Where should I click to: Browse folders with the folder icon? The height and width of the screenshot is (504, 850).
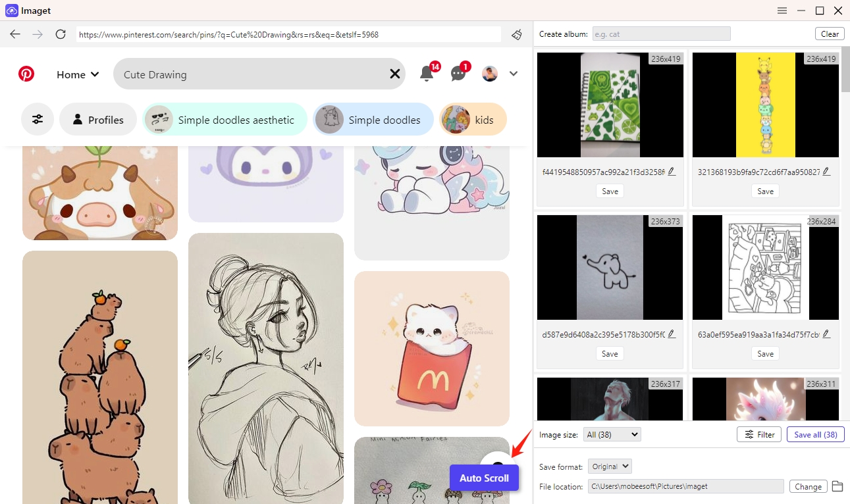(x=837, y=486)
